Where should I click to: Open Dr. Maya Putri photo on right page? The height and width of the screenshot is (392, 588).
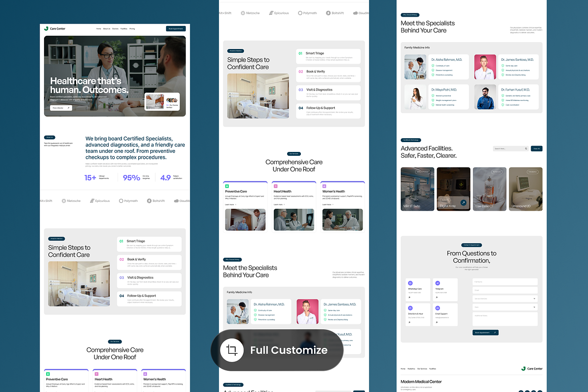[x=416, y=97]
